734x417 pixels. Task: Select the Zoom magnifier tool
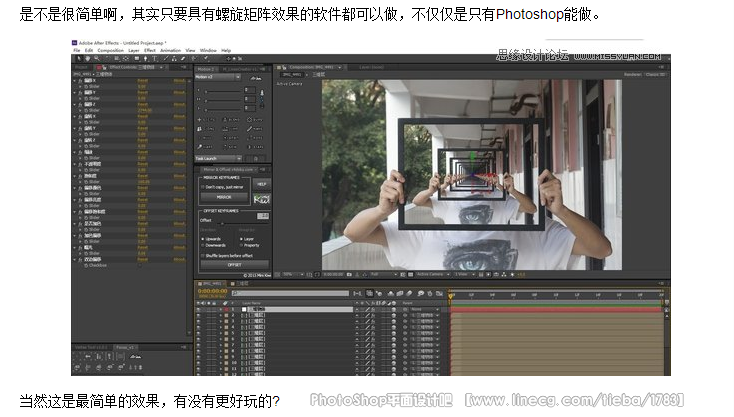[96, 59]
